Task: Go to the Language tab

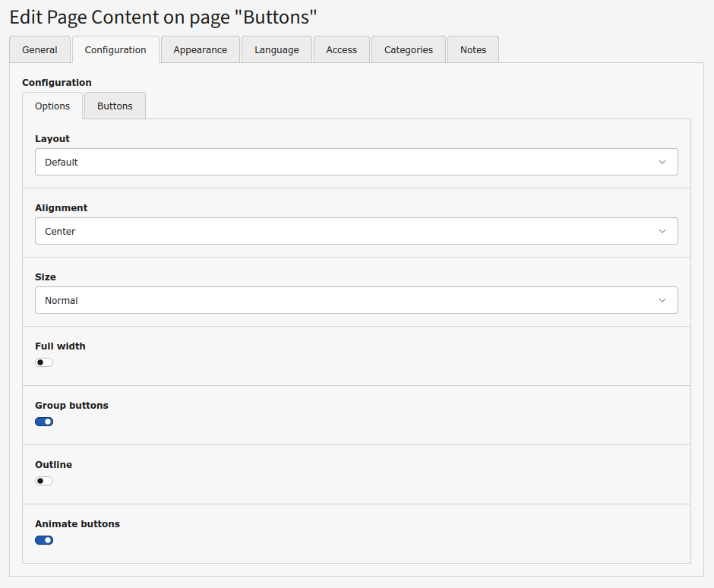Action: tap(276, 50)
